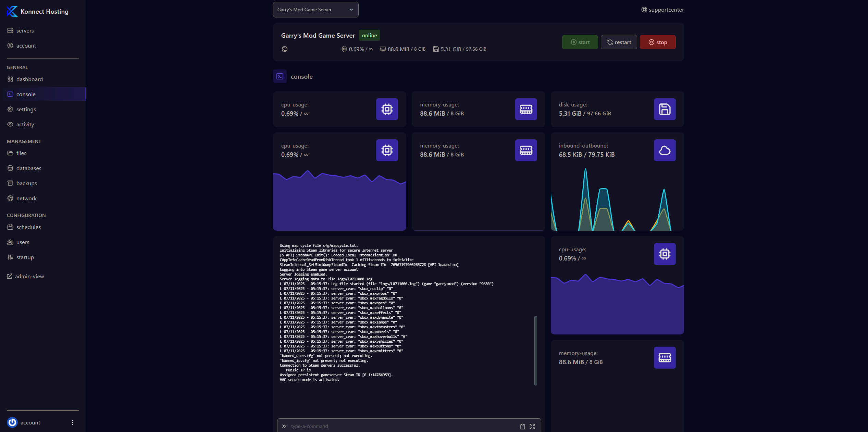Open the account item below servers
The image size is (868, 432).
point(43,46)
